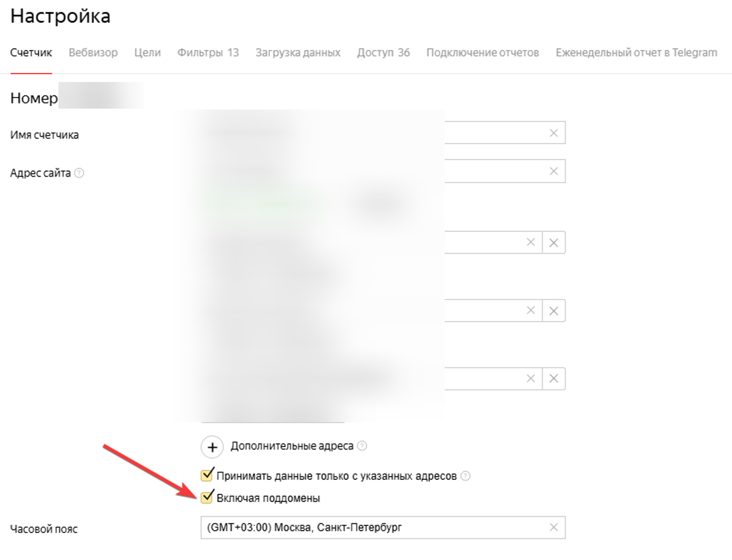Remove the second additional address row
The width and height of the screenshot is (732, 560).
click(x=553, y=311)
